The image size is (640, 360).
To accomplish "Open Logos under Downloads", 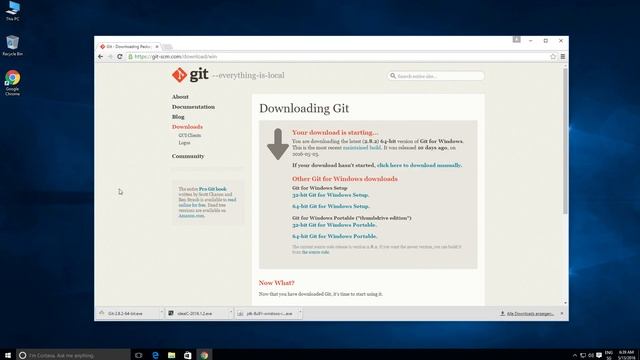I will 184,143.
